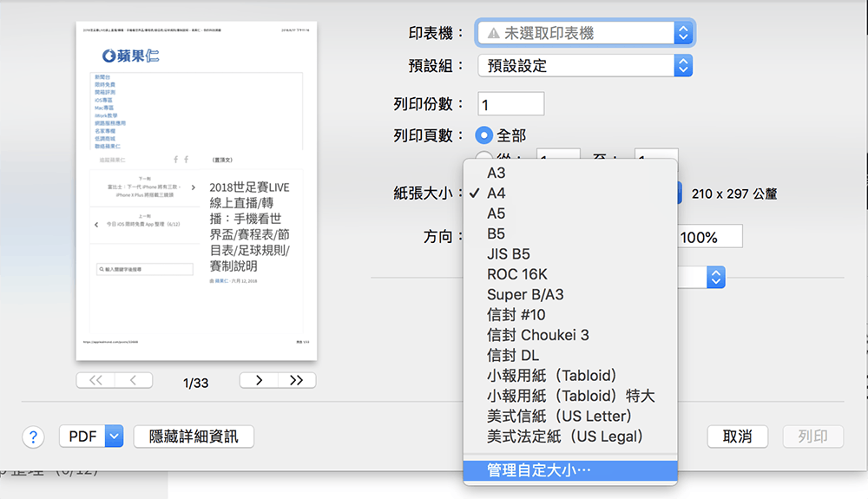Jump to last preview page
Viewport: 868px width, 499px height.
[x=296, y=380]
